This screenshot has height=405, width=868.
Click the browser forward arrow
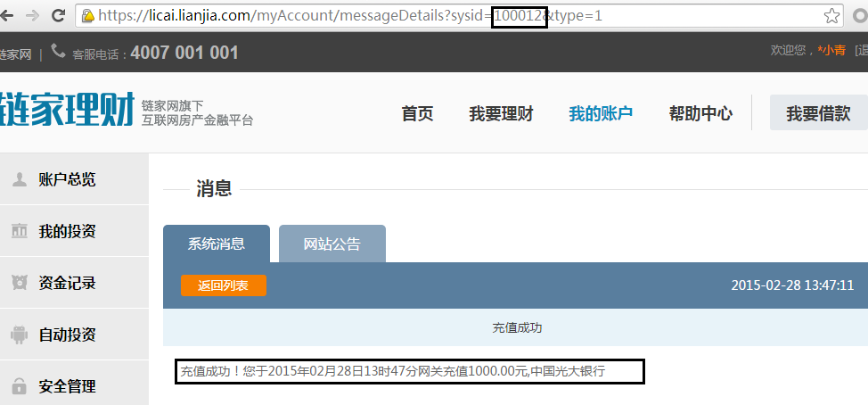33,15
